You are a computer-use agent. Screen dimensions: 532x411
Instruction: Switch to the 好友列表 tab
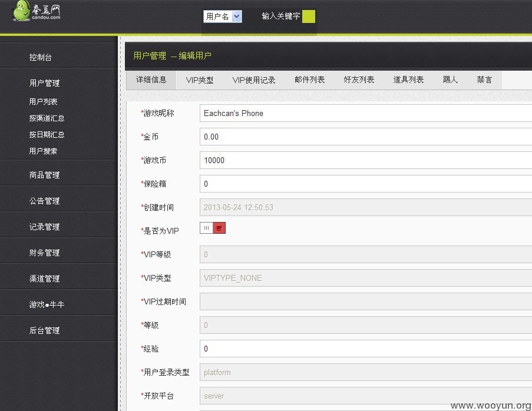[x=359, y=80]
